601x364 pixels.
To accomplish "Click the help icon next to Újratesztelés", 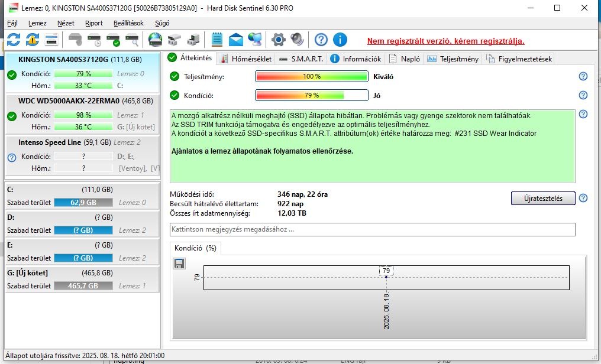I will [583, 198].
